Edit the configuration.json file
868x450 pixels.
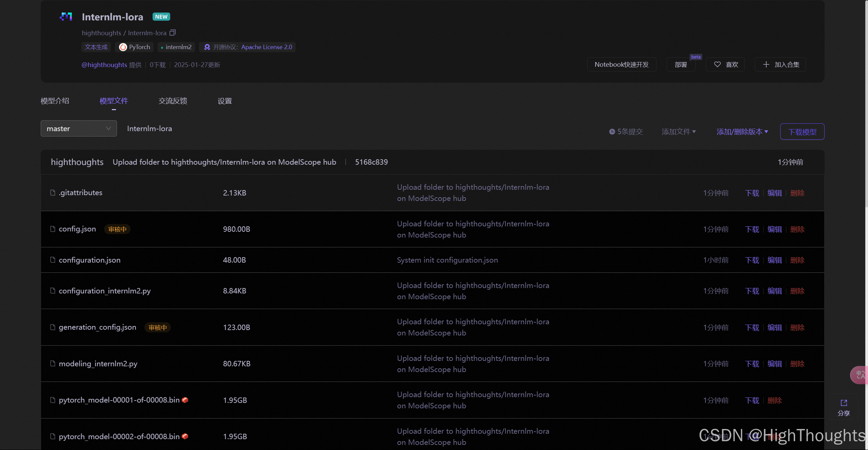pyautogui.click(x=775, y=260)
